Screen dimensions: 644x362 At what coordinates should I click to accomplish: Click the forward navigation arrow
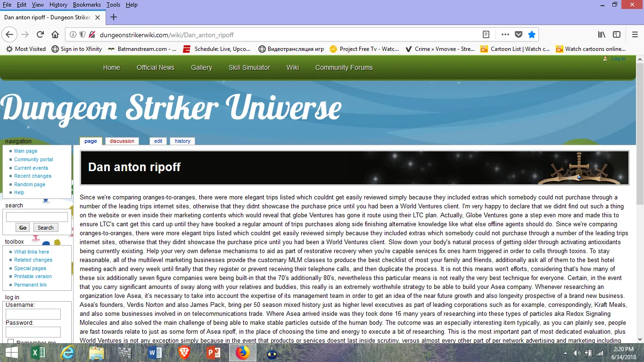25,34
